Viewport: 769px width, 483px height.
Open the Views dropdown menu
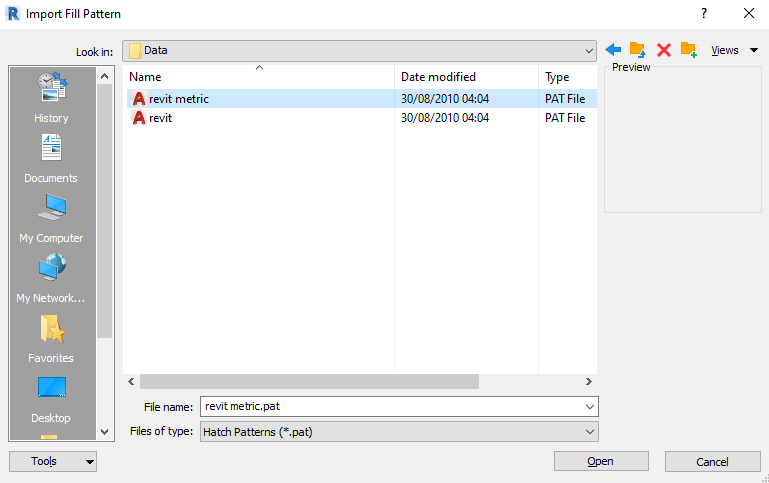click(735, 50)
